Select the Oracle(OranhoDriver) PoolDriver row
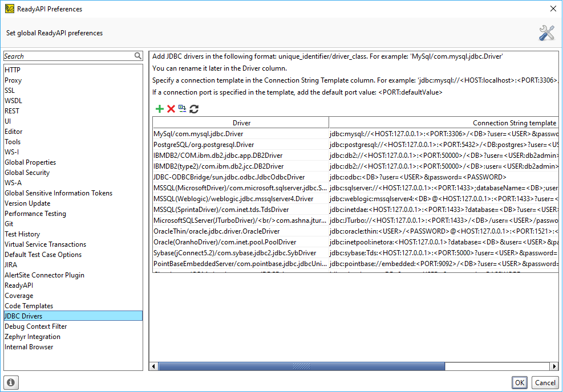This screenshot has height=392, width=563. [x=355, y=242]
